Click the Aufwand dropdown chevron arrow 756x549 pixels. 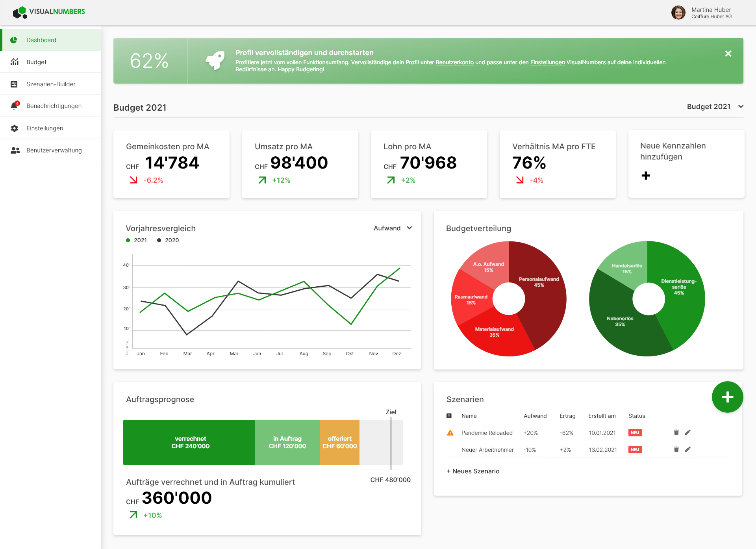(x=409, y=228)
